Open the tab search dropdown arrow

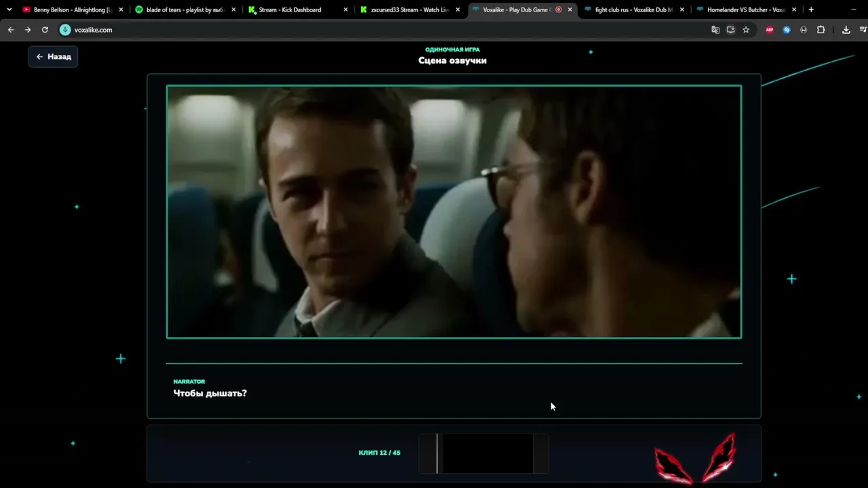point(9,9)
